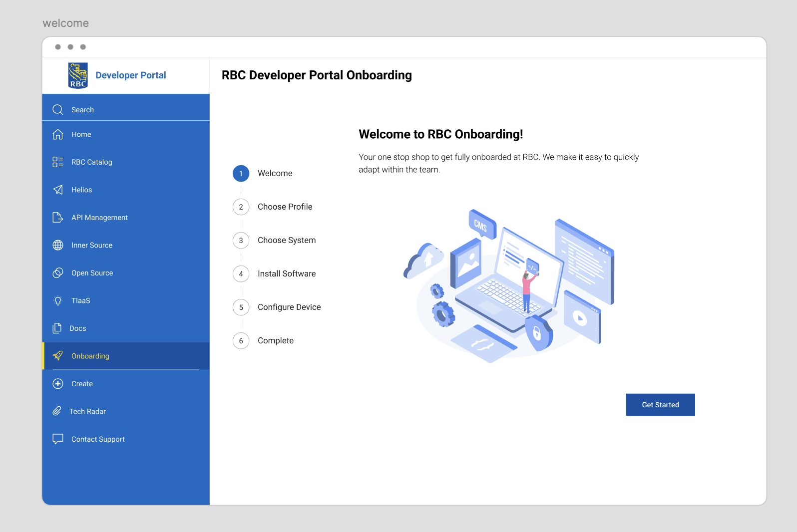This screenshot has height=532, width=797.
Task: Open the Home menu item
Action: tap(126, 134)
